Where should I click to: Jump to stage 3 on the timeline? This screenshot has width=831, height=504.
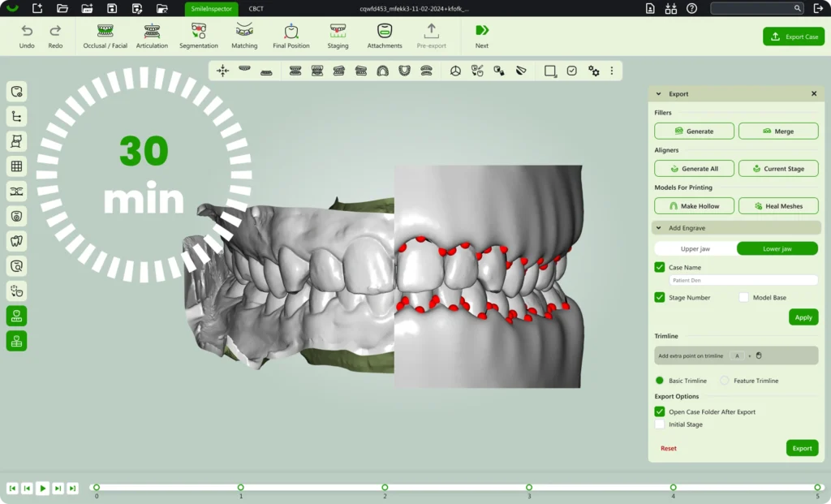(529, 488)
